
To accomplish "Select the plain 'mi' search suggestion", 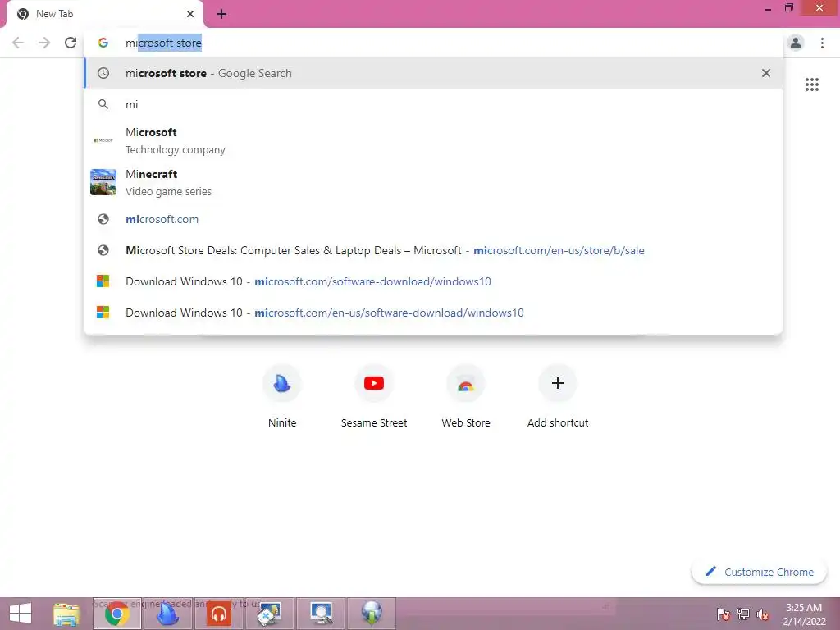I will pos(433,104).
